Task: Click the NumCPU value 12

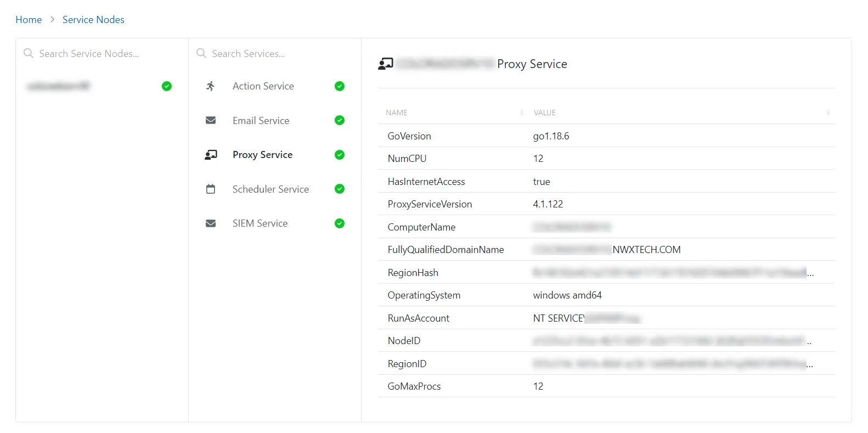Action: click(x=538, y=159)
